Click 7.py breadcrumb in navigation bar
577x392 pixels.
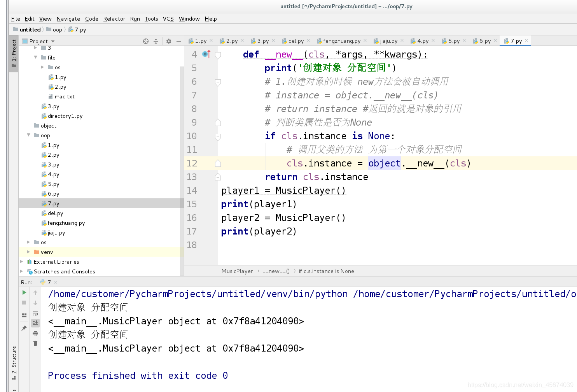(x=80, y=30)
